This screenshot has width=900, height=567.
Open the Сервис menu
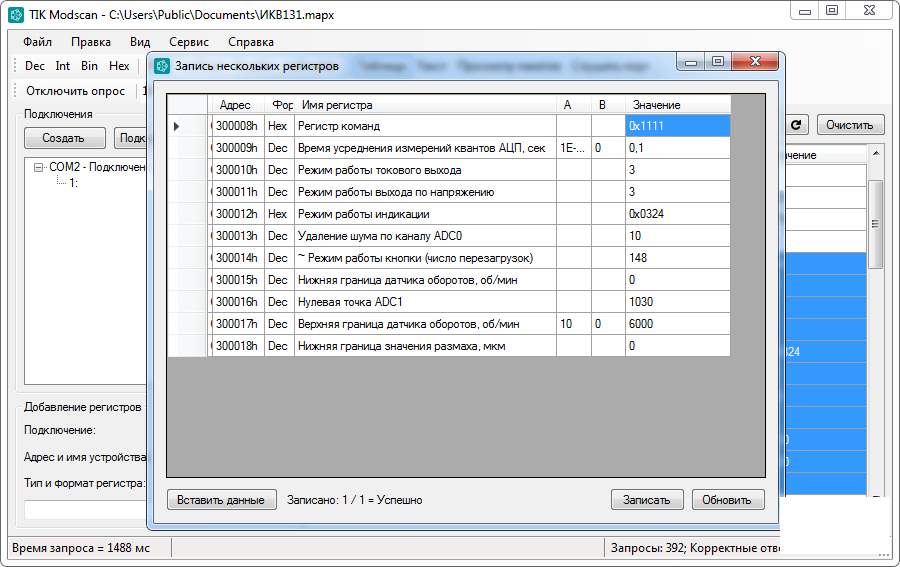click(189, 42)
